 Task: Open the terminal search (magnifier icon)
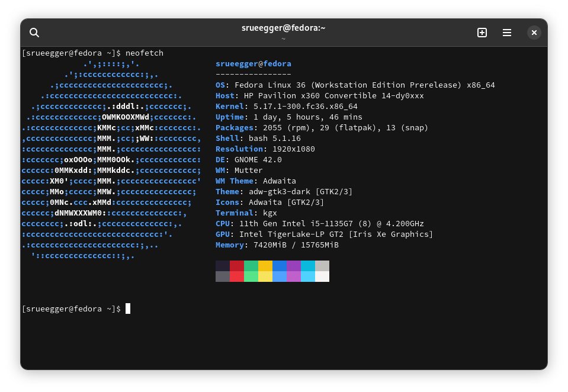coord(34,33)
